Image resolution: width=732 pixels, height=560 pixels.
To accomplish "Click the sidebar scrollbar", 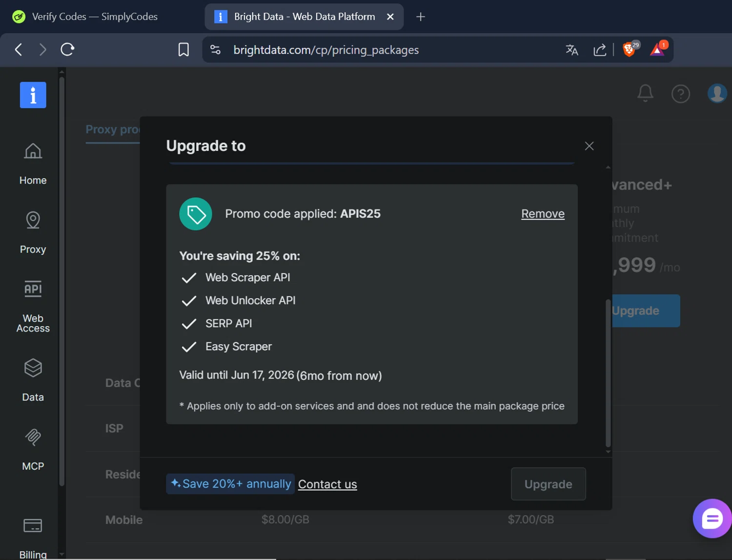I will pyautogui.click(x=61, y=281).
